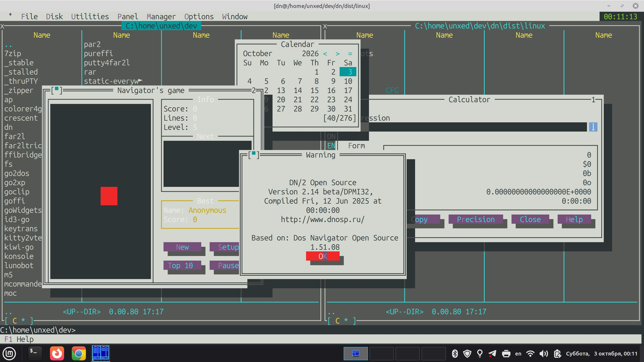Viewport: 644px width, 362px height.
Task: Click the Precision button in Calculator
Action: point(476,219)
